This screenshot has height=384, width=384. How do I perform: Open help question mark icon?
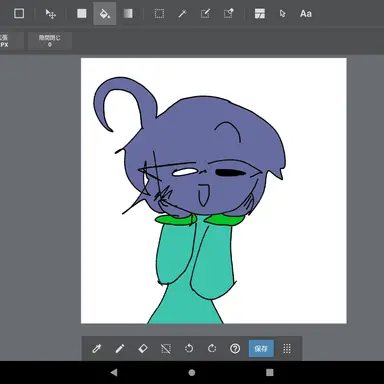pyautogui.click(x=235, y=349)
